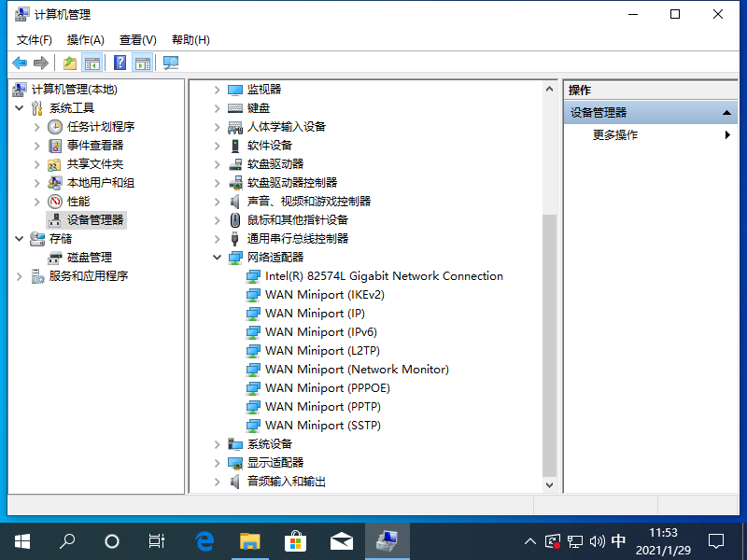This screenshot has height=560, width=747.
Task: Click the Up one level toolbar icon
Action: pos(69,63)
